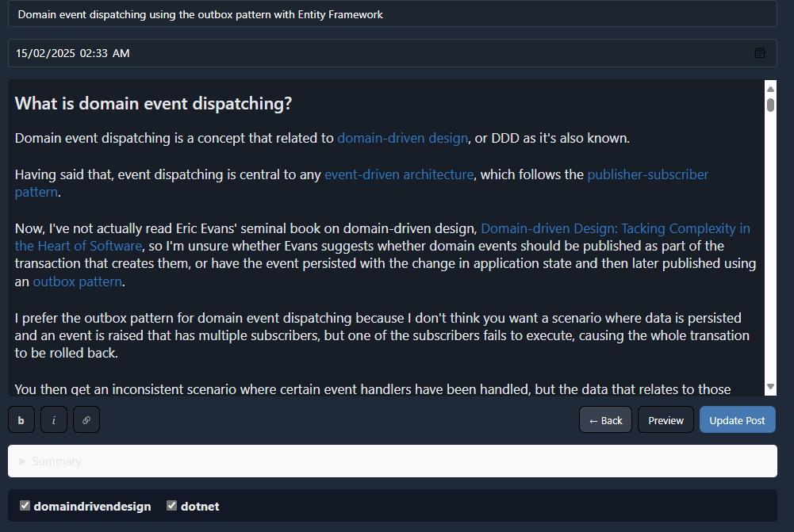Click the editor's vertical scrollbar thumb
The width and height of the screenshot is (794, 532).
click(x=770, y=105)
